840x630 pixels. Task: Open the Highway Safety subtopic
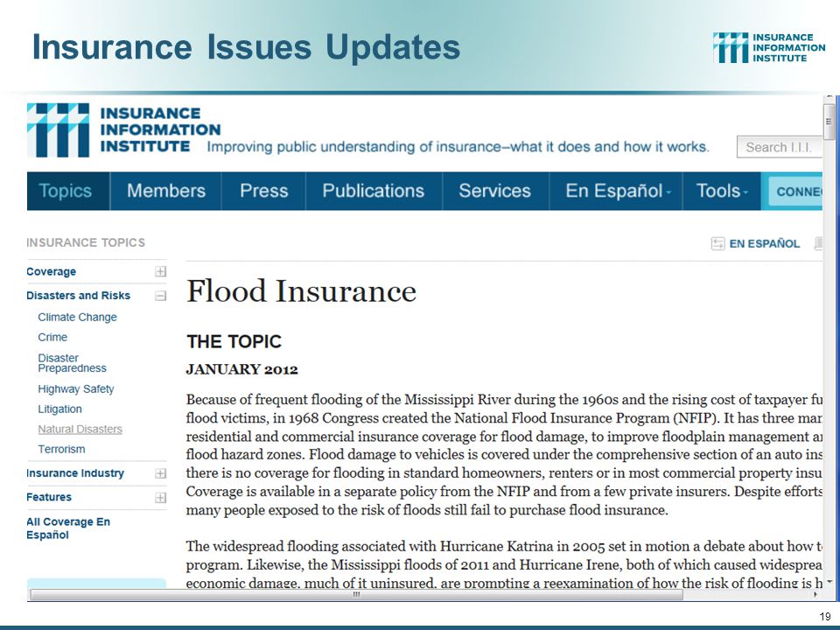click(75, 388)
